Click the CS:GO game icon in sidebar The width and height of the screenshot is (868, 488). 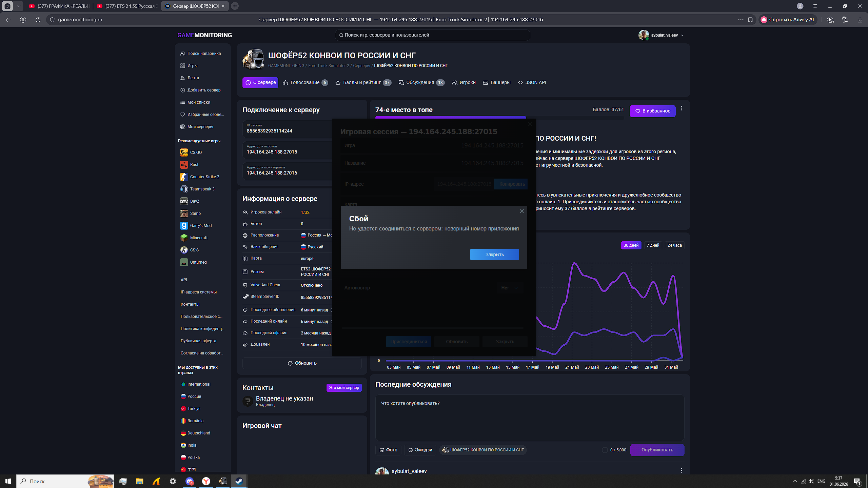click(x=184, y=152)
